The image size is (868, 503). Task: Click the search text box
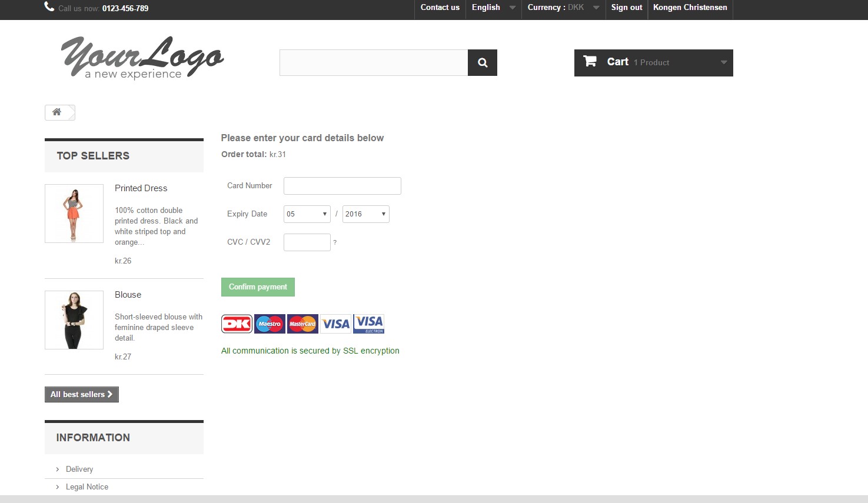(374, 62)
